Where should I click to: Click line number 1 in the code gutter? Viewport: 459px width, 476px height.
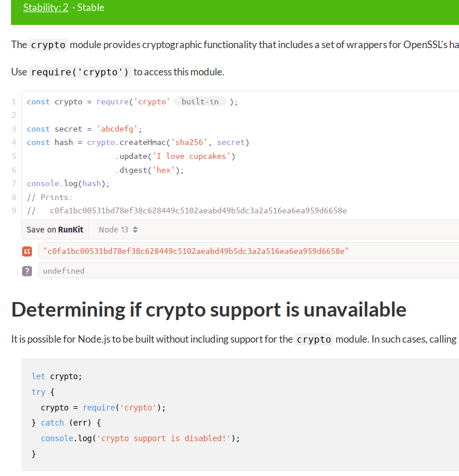click(14, 101)
